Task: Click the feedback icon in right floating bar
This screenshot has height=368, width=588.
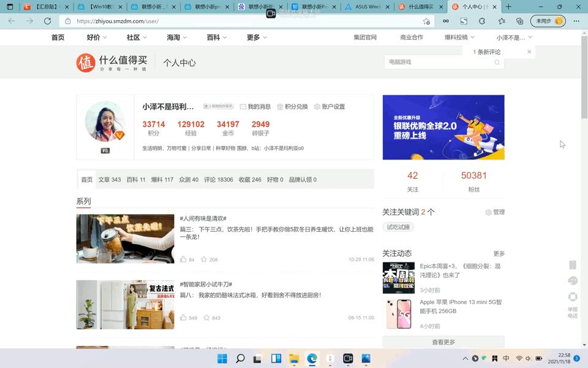Action: (573, 280)
